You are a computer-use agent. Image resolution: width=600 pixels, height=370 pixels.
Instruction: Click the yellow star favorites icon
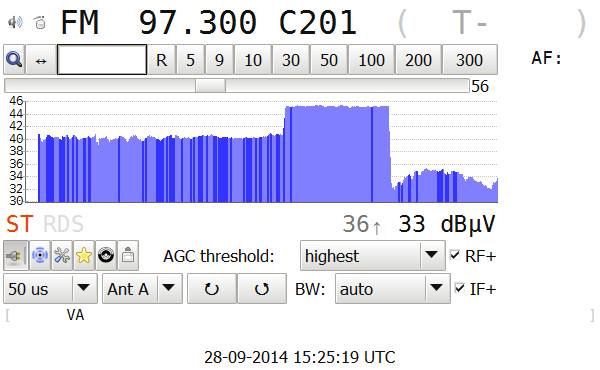tap(84, 255)
